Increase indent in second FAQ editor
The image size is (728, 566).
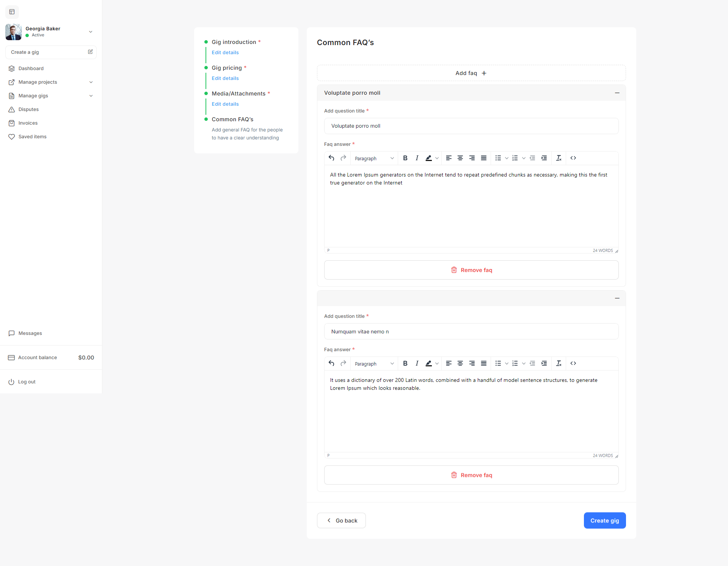click(x=544, y=363)
